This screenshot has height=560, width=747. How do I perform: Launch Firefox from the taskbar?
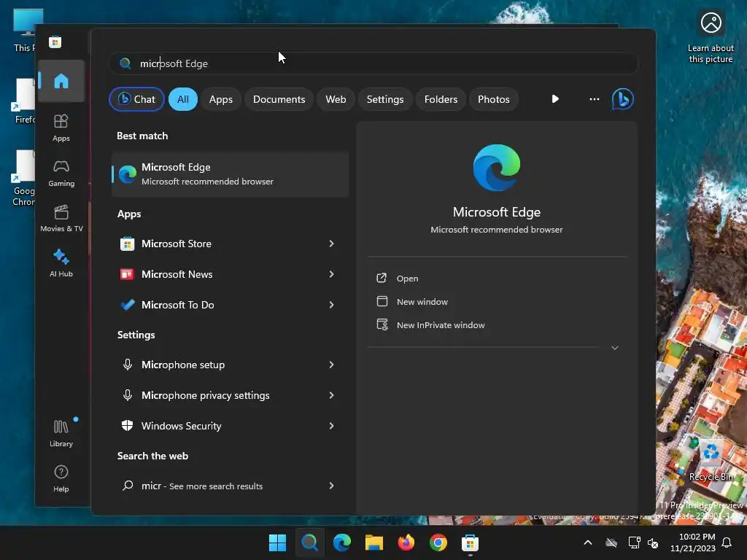point(406,542)
